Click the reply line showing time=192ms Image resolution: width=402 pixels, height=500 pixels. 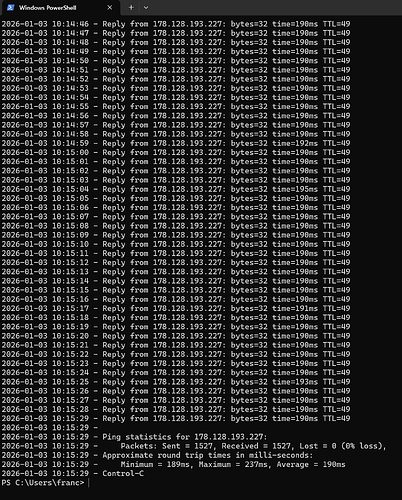[176, 143]
